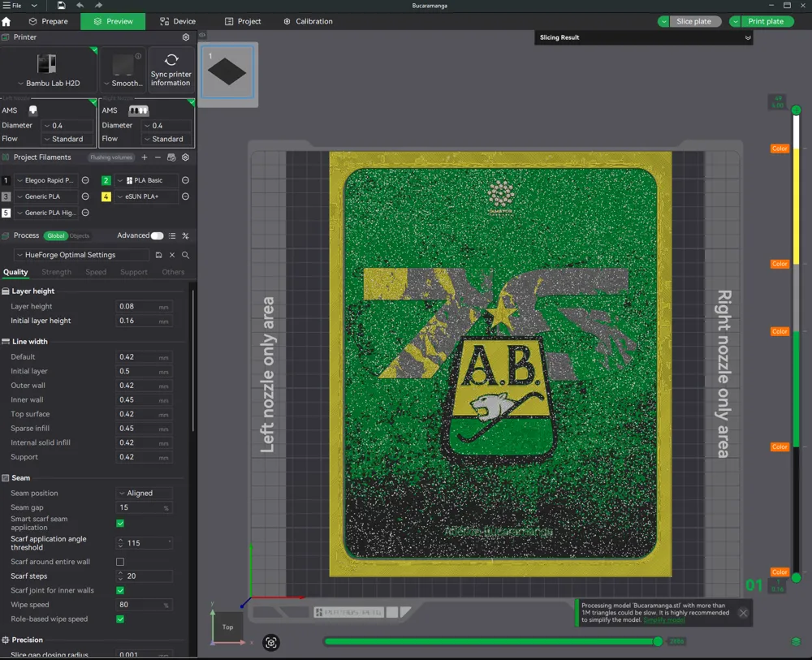812x660 pixels.
Task: Open Others settings tab
Action: click(173, 272)
